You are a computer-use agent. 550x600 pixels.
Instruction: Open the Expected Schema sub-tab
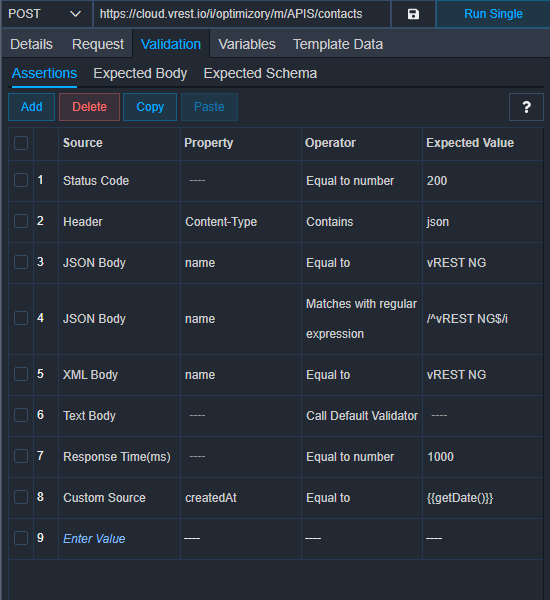click(x=260, y=73)
